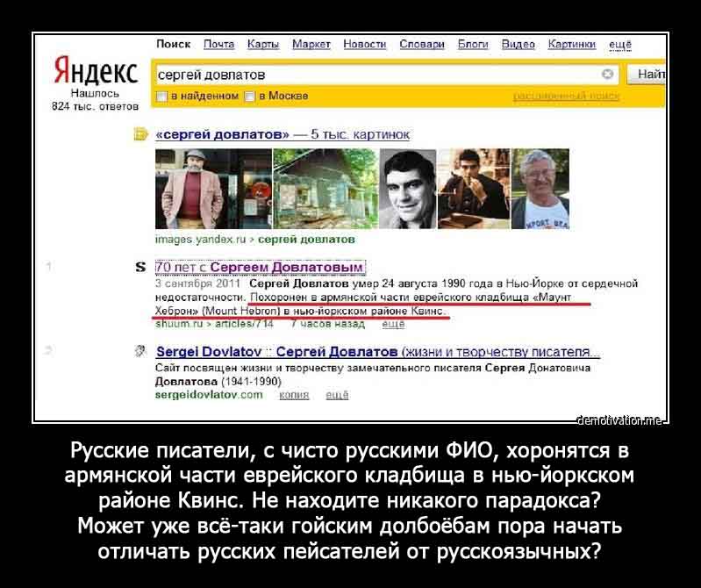The image size is (701, 588).
Task: Select the Поиск tab
Action: (x=174, y=44)
